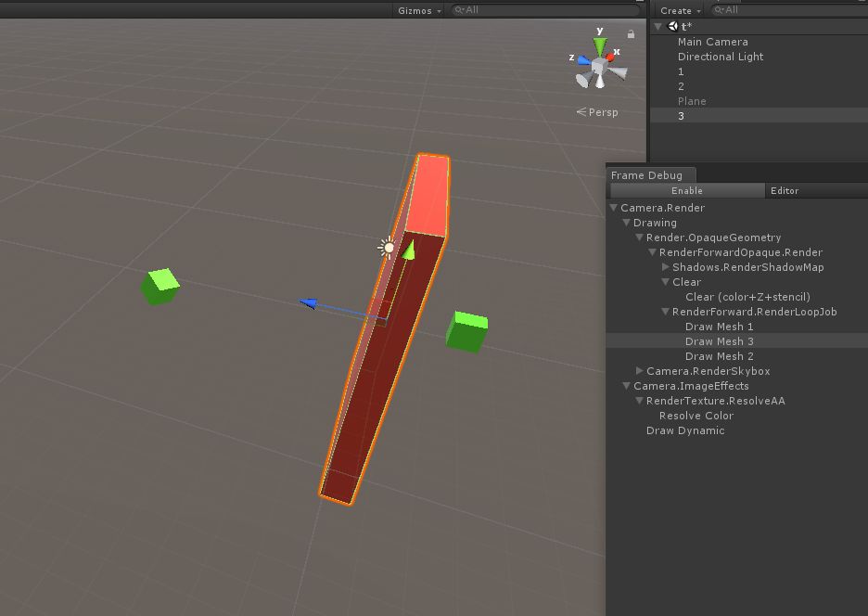The height and width of the screenshot is (616, 868).
Task: Click the green Y move arrow handle
Action: coord(409,250)
